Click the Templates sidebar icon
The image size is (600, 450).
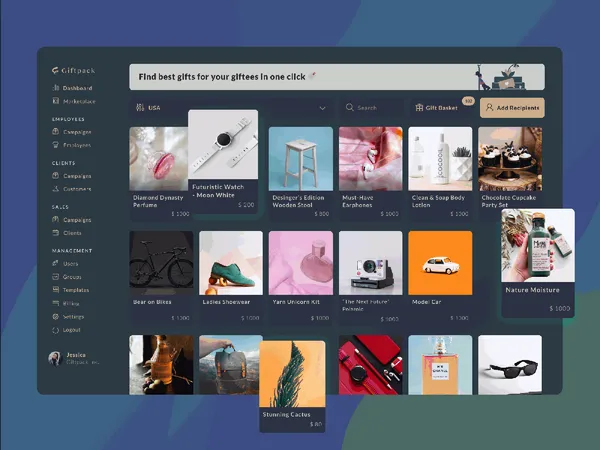55,290
